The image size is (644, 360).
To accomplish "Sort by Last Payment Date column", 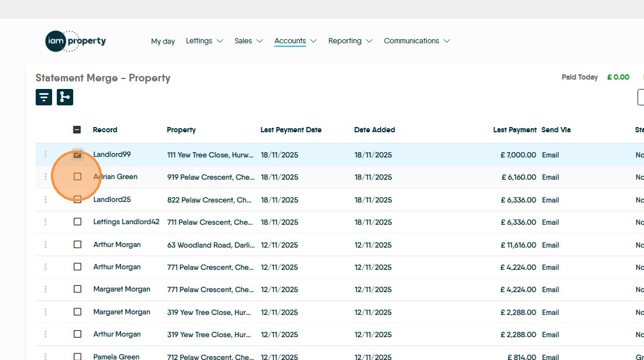I will pos(291,130).
